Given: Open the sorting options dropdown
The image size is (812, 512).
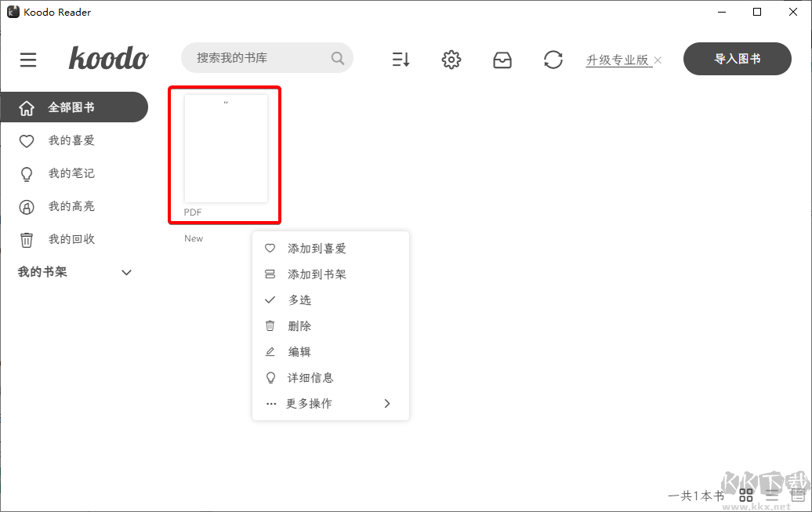Looking at the screenshot, I should pyautogui.click(x=401, y=59).
